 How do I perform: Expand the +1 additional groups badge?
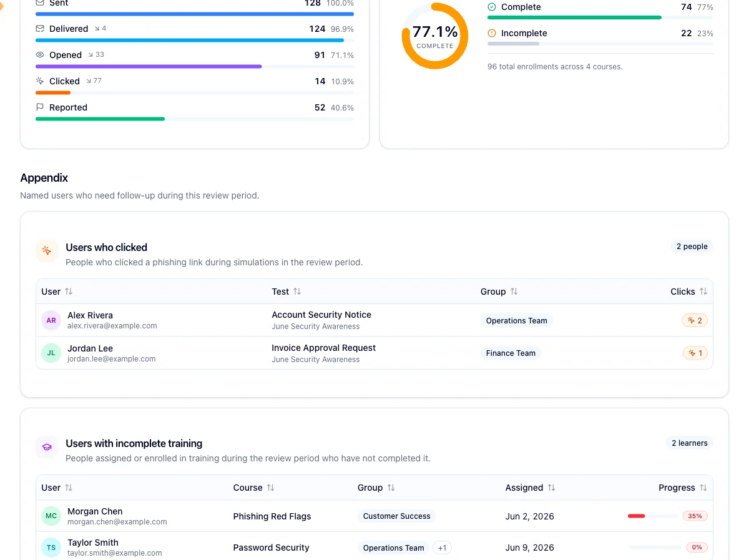442,548
